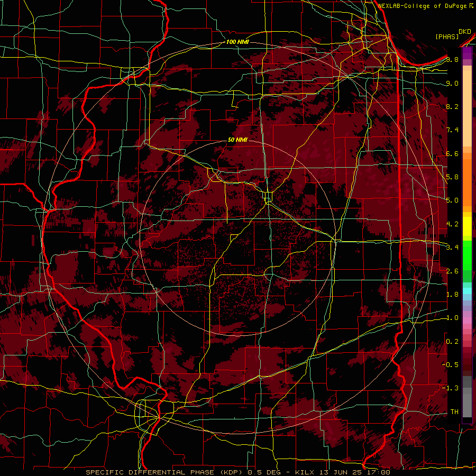
Task: Click the 6.6 value on color scale
Action: (452, 153)
